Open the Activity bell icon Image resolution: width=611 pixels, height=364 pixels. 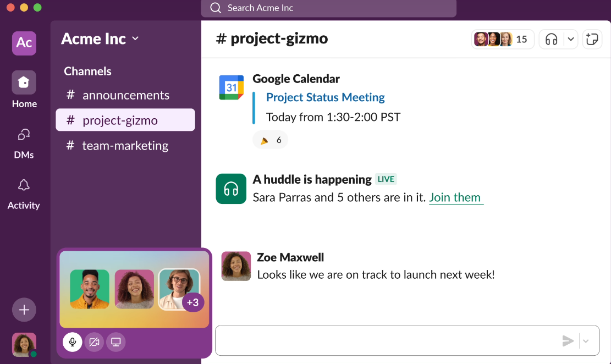(24, 185)
